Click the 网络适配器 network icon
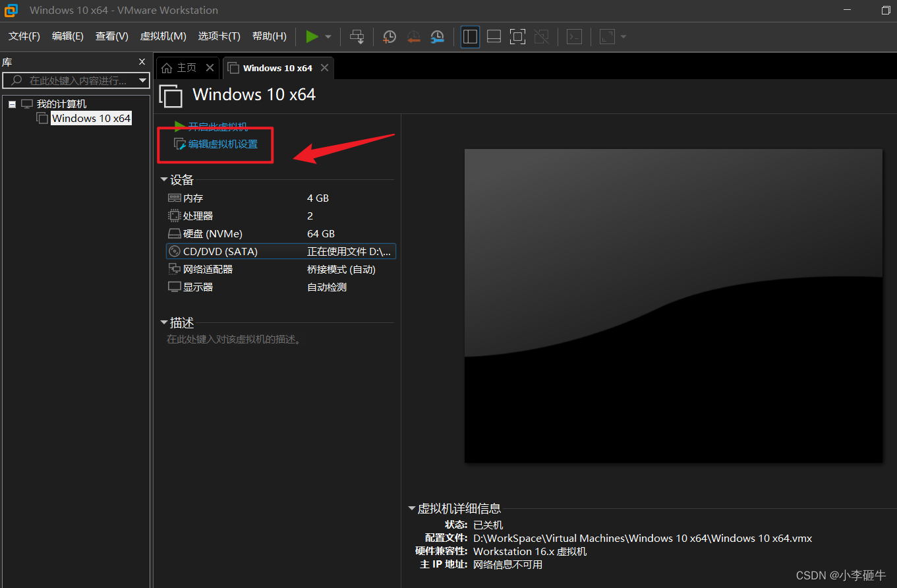The image size is (897, 588). [x=175, y=269]
